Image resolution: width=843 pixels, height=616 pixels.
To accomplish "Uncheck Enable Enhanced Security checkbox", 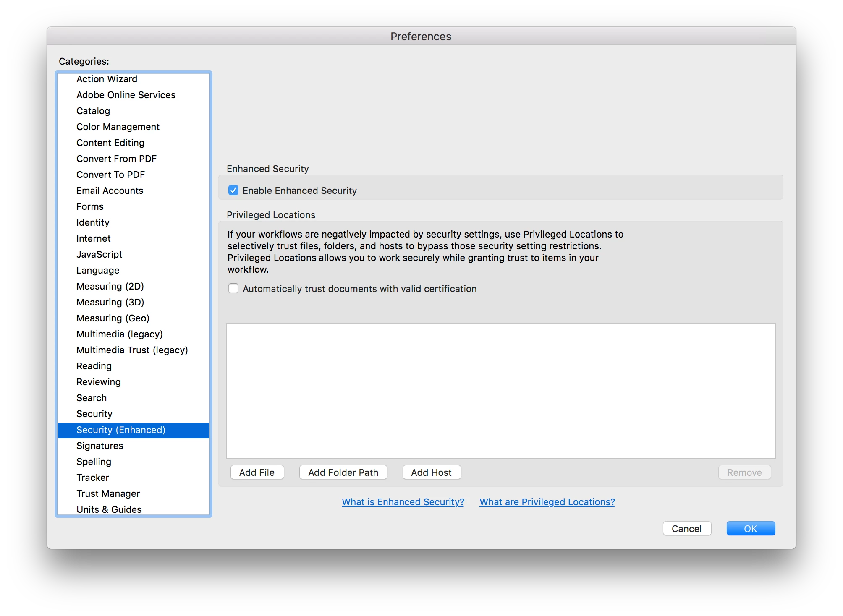I will coord(233,191).
